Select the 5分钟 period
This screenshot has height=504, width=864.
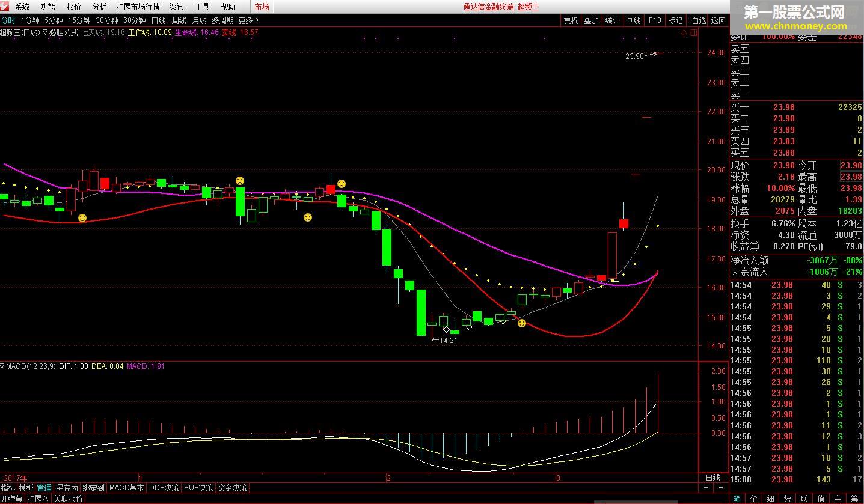pos(54,20)
